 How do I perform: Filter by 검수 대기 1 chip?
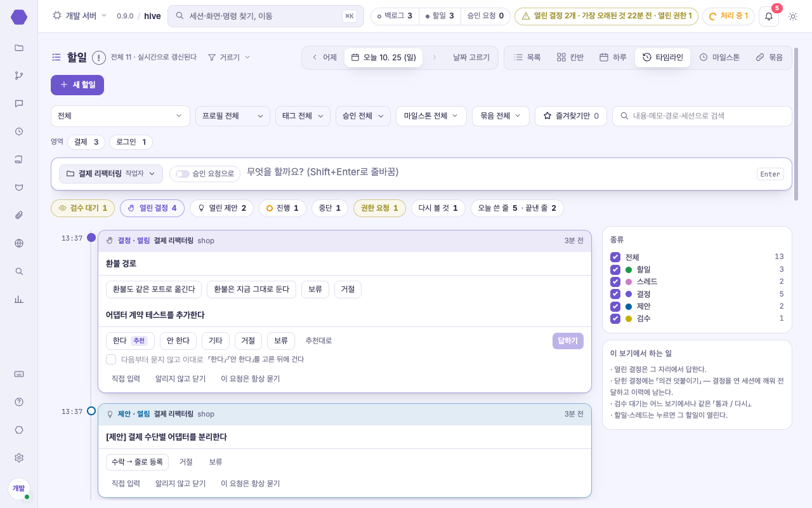83,208
